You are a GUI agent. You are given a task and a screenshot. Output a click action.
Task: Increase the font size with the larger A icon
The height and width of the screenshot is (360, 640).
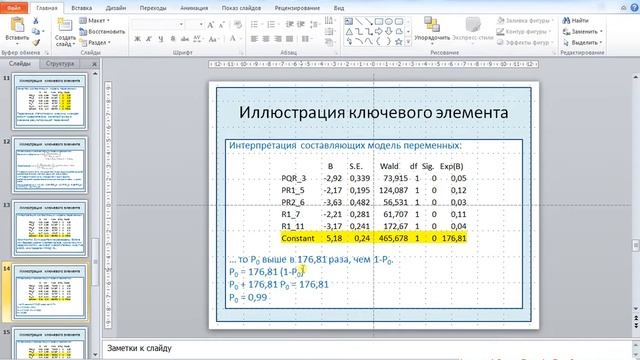211,25
